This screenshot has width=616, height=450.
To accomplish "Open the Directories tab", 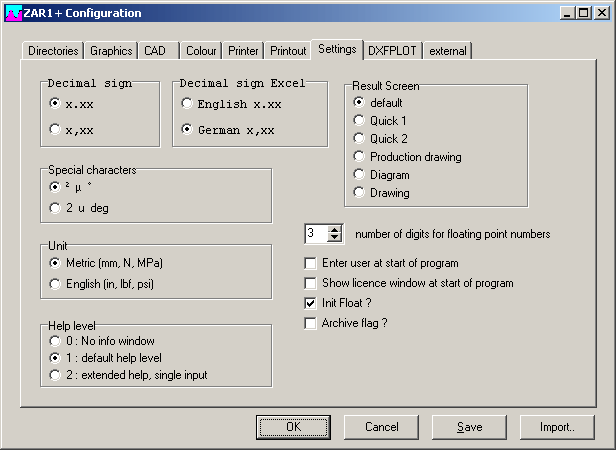I will point(52,50).
